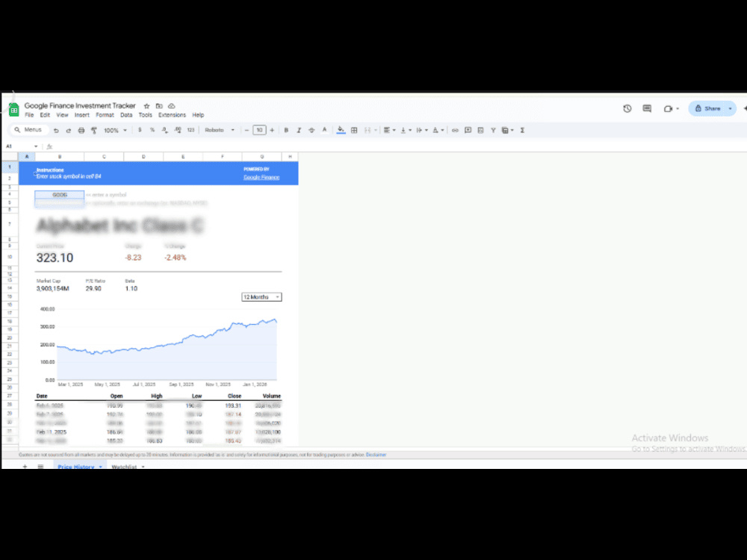Screen dimensions: 747x560
Task: Select the current price value 323.10
Action: pos(55,258)
